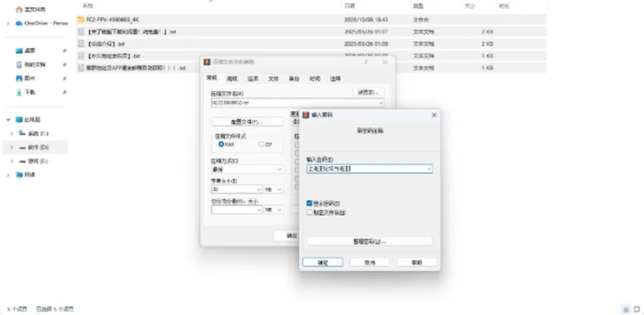Collapse the This PC (此电脑) tree node
This screenshot has width=644, height=315.
coord(8,120)
